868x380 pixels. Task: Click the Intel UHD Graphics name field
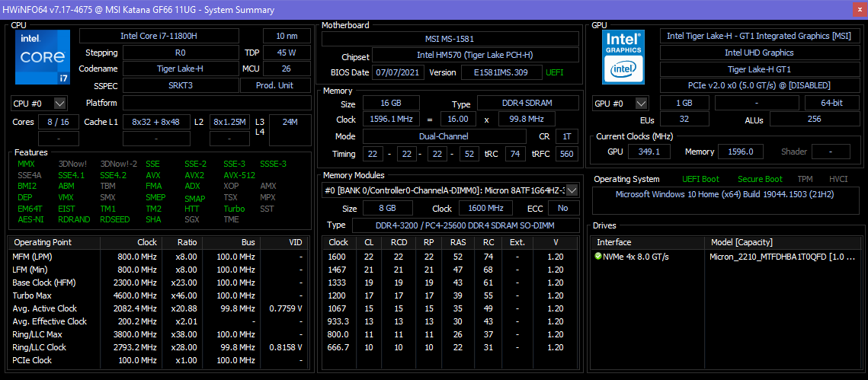[759, 53]
